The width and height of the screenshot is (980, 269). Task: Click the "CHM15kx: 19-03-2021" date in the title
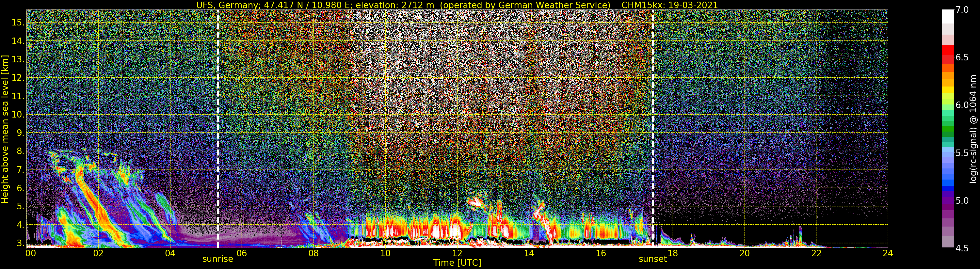click(669, 5)
